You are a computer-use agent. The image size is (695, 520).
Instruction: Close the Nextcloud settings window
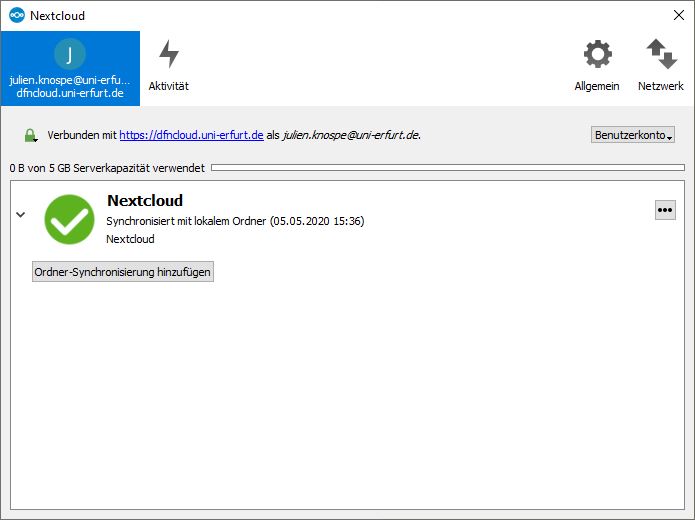[x=678, y=15]
